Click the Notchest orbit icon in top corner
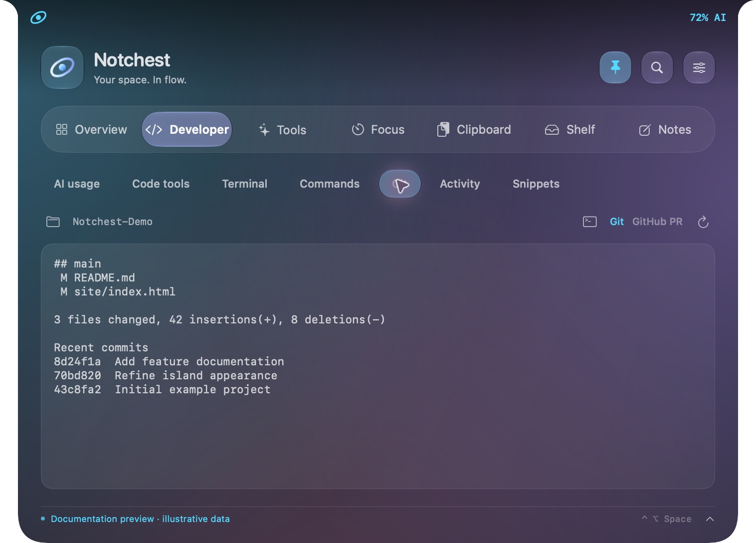This screenshot has height=543, width=756. [38, 17]
